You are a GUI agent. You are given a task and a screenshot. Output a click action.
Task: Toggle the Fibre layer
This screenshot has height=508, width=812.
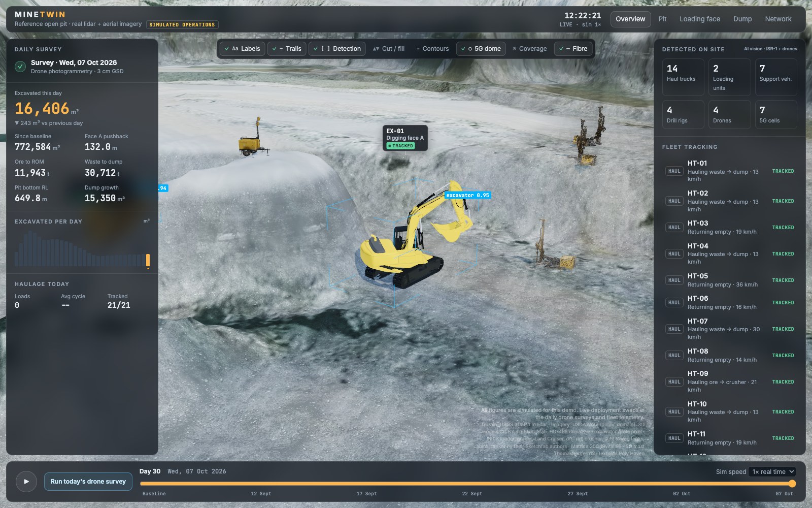click(x=573, y=49)
